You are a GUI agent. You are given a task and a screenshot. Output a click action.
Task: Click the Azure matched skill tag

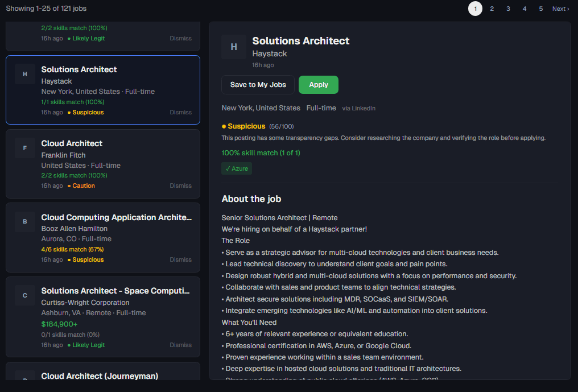237,168
